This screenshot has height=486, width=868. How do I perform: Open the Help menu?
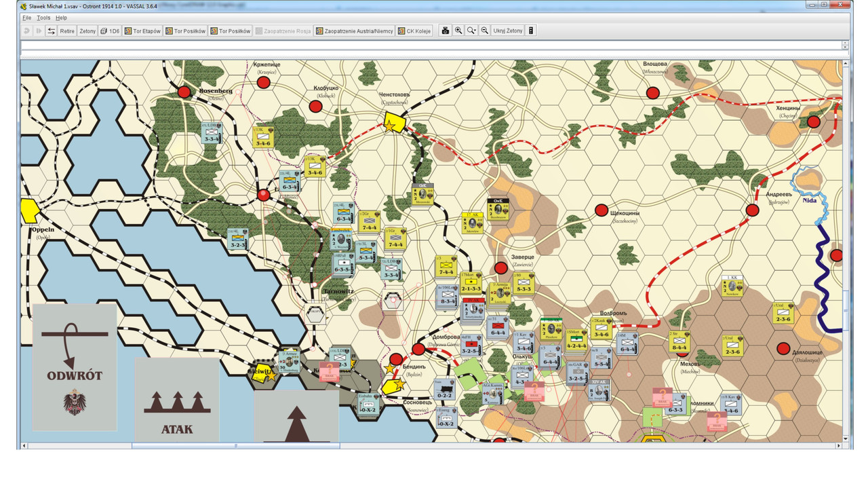point(61,18)
